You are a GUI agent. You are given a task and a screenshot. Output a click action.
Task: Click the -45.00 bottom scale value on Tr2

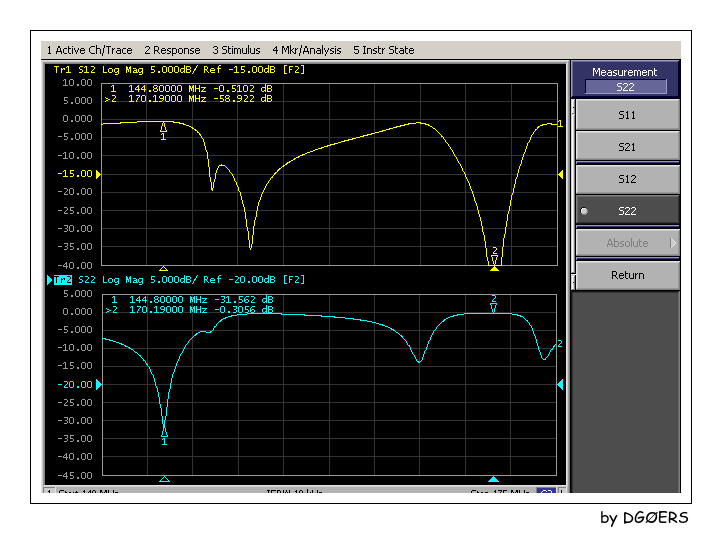pos(75,475)
